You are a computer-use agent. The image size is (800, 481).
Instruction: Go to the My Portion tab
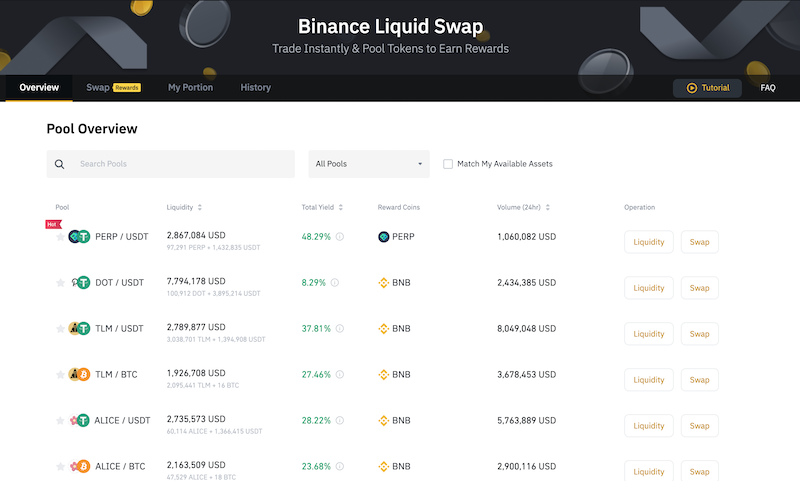point(190,87)
